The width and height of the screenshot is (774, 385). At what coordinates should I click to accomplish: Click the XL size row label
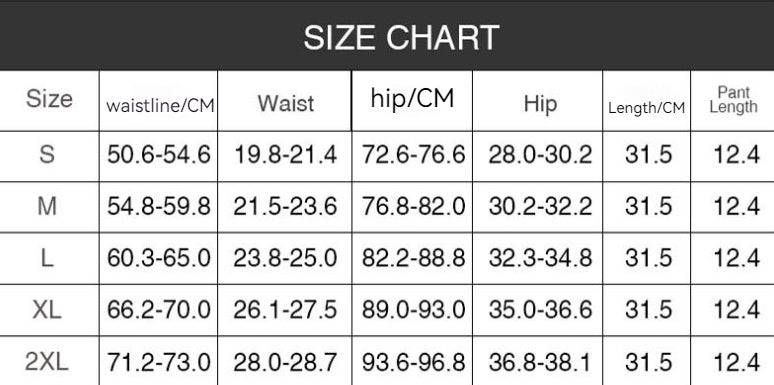[x=47, y=310]
